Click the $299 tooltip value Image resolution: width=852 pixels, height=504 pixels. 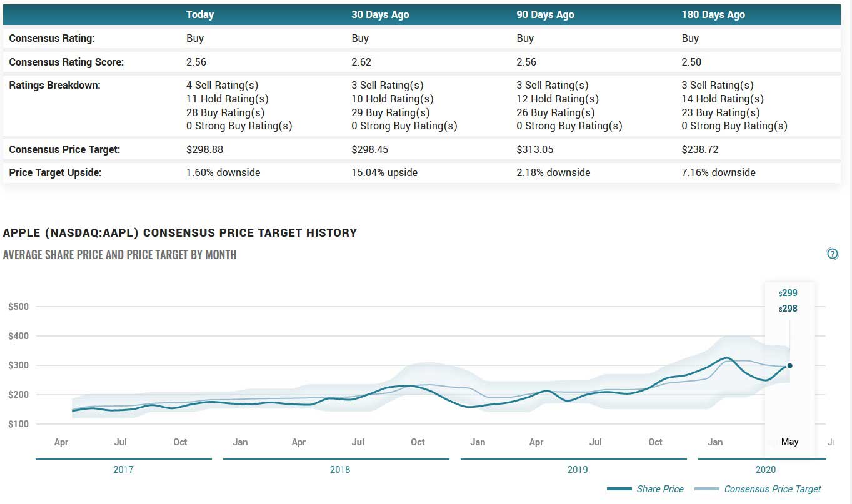tap(788, 293)
